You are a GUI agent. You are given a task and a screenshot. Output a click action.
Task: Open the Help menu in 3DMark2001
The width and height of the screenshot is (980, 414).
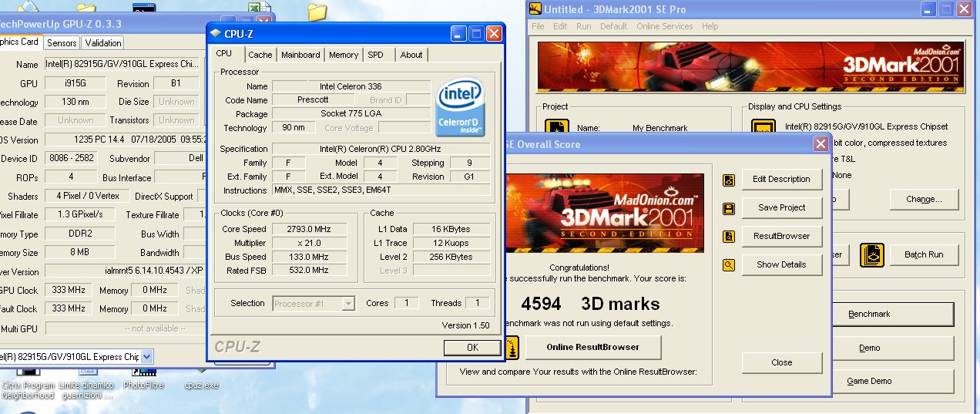710,26
